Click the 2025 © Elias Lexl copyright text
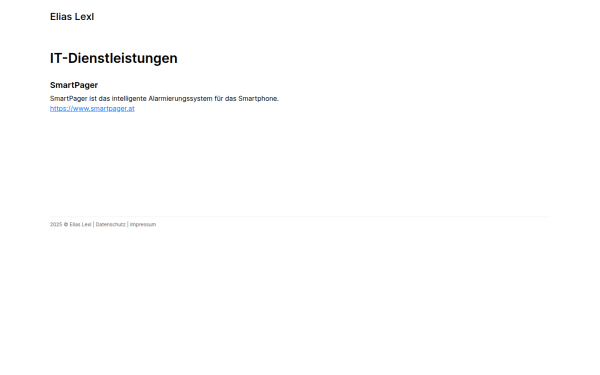 [70, 225]
